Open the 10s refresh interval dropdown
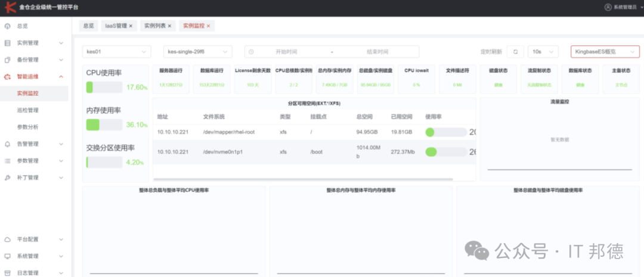This screenshot has width=644, height=277. (x=543, y=52)
